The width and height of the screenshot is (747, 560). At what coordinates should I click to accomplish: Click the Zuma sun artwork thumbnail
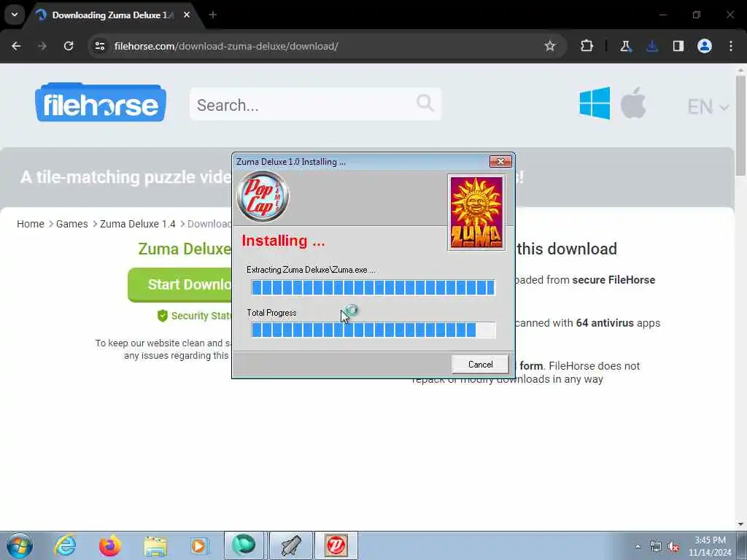click(476, 212)
